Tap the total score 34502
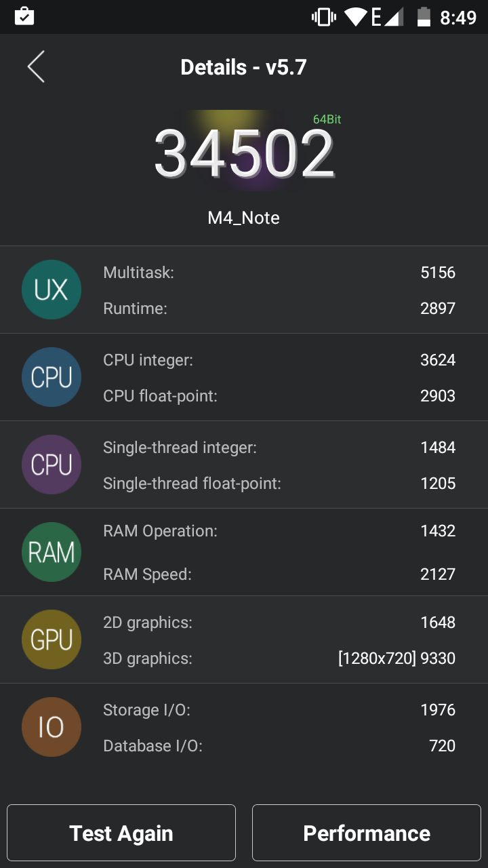Screen dimensions: 488x868 point(244,154)
